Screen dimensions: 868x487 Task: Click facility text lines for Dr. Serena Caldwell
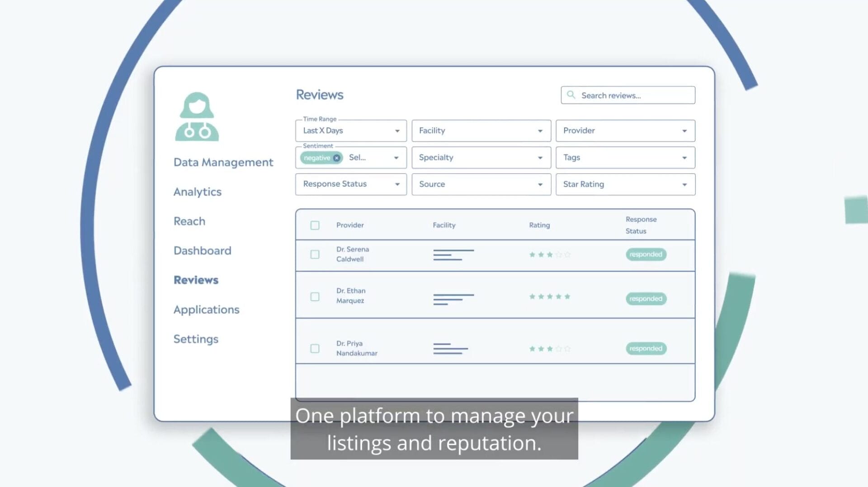pyautogui.click(x=453, y=255)
